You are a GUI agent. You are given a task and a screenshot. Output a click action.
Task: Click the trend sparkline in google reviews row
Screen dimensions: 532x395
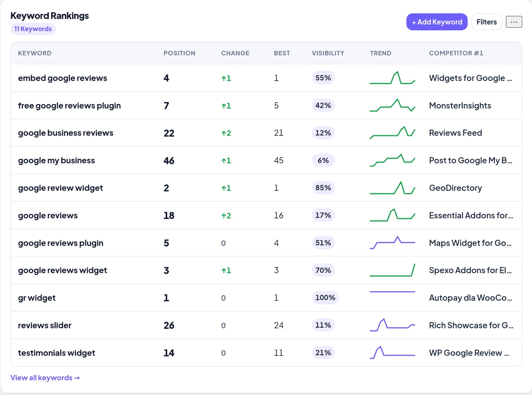(x=392, y=215)
